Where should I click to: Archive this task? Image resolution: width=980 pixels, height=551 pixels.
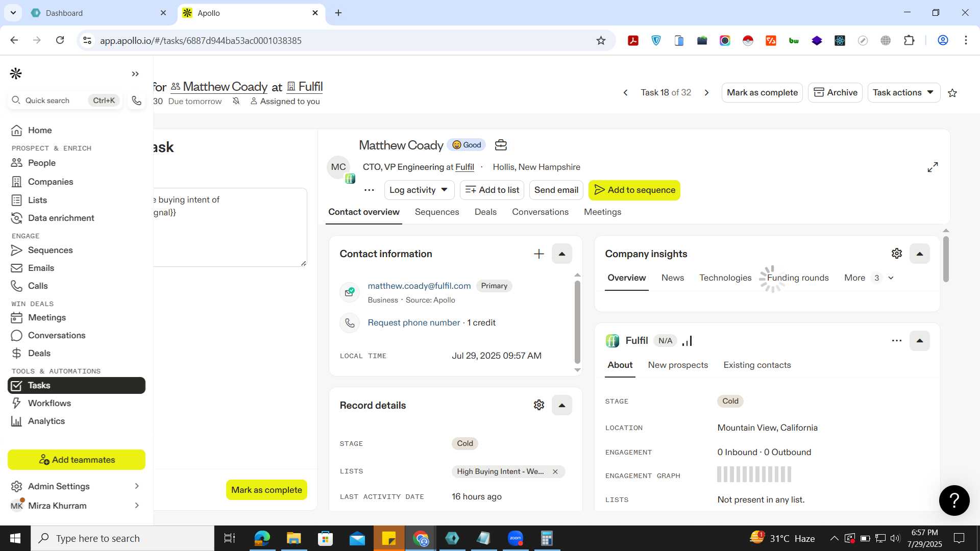pyautogui.click(x=835, y=93)
